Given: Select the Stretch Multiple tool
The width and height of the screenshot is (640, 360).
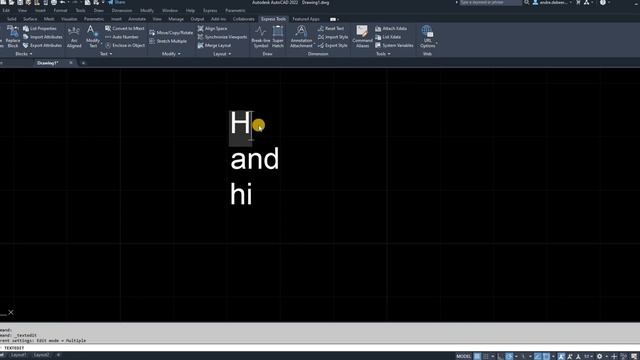Looking at the screenshot, I should click(168, 41).
